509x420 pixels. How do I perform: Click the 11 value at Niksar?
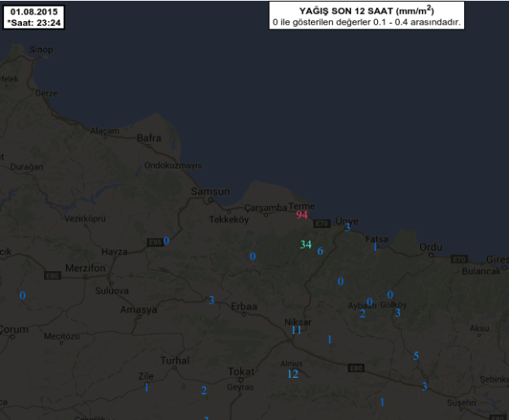pos(296,330)
